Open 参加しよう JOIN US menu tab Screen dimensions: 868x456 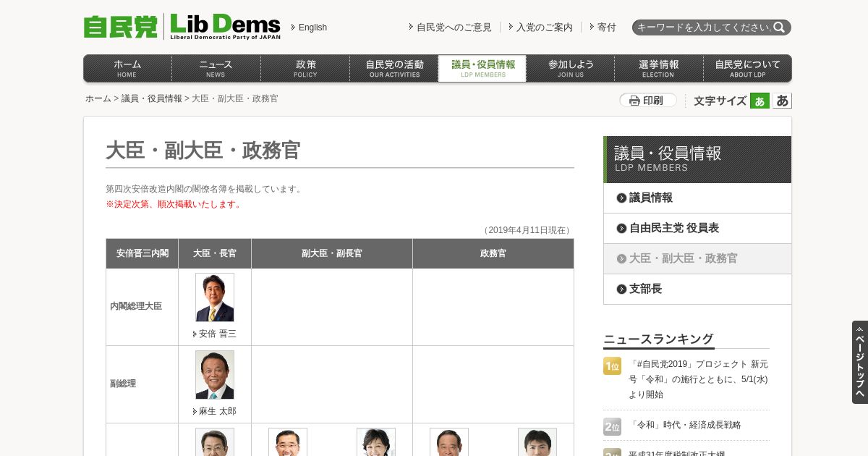[x=571, y=68]
